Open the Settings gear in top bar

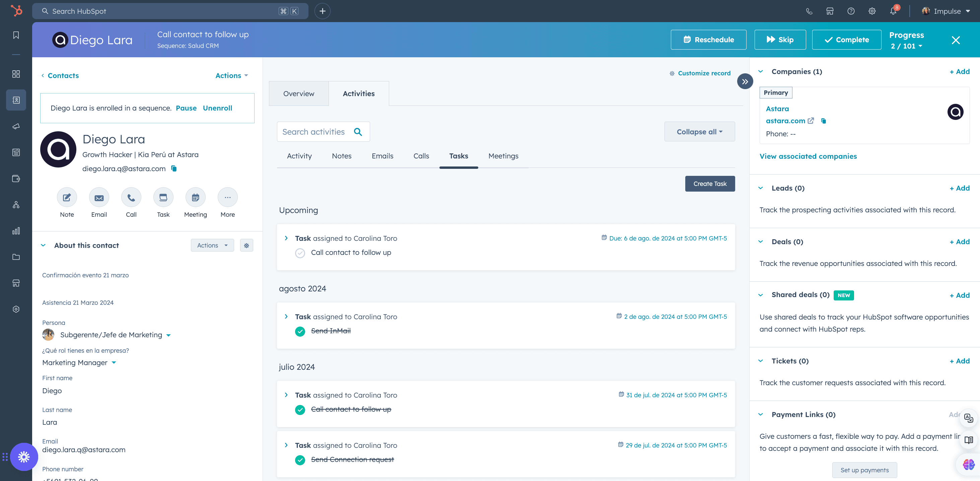point(872,11)
